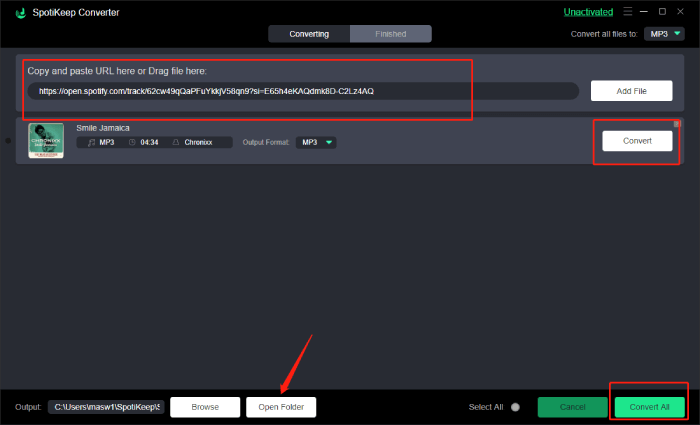This screenshot has width=700, height=425.
Task: Open the track's Output Format MP3 dropdown
Action: point(316,142)
